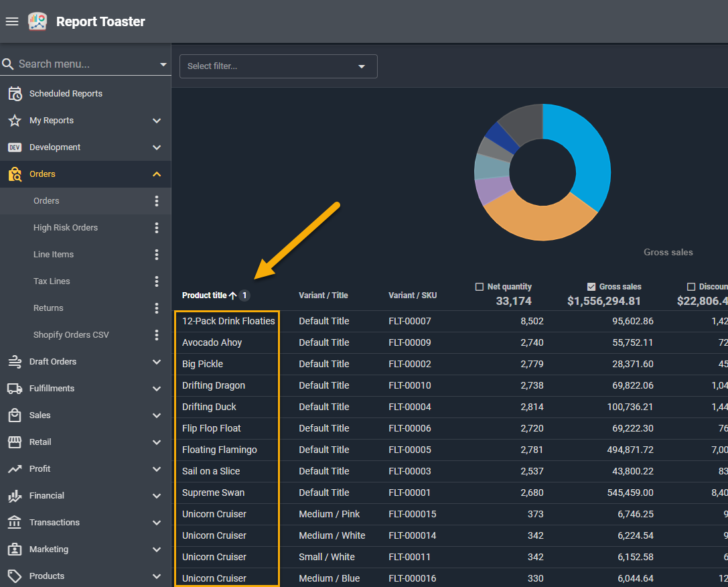This screenshot has width=728, height=587.
Task: Open the Select filter dropdown
Action: pyautogui.click(x=278, y=66)
